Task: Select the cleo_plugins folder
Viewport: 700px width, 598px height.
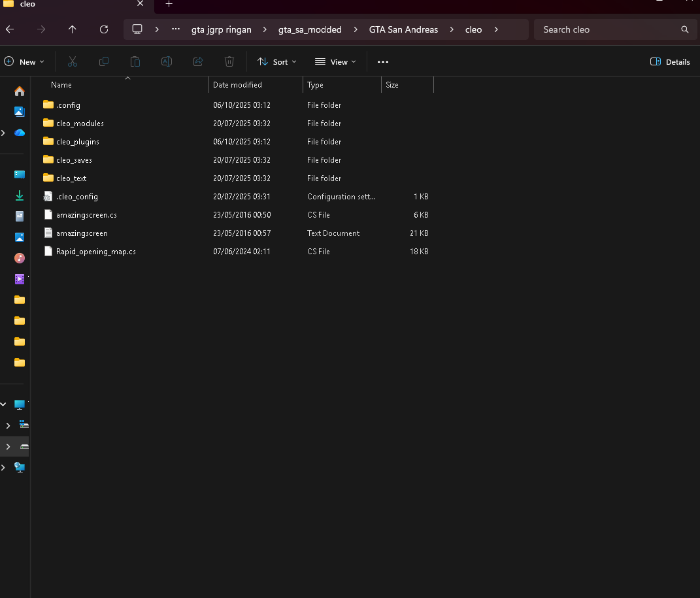Action: coord(237,141)
